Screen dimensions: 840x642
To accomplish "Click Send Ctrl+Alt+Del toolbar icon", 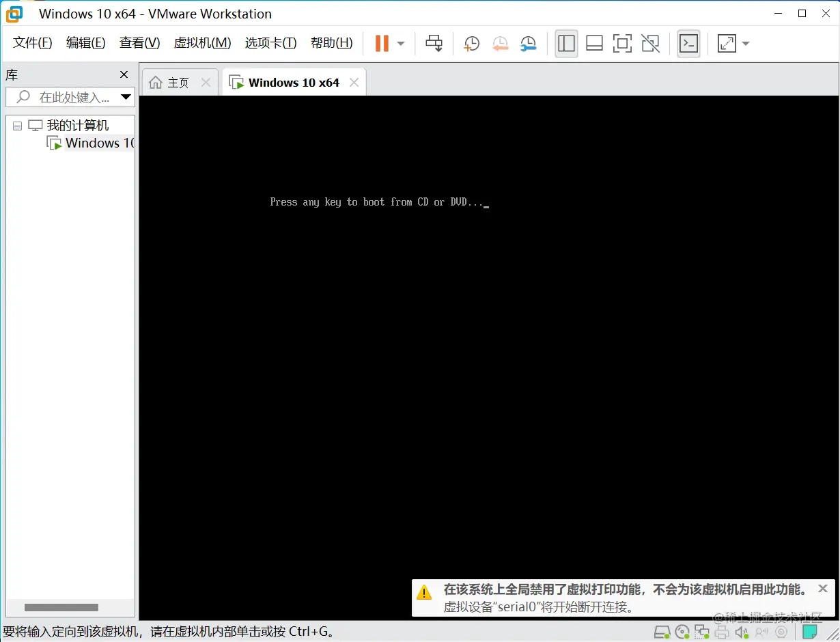I will [434, 44].
